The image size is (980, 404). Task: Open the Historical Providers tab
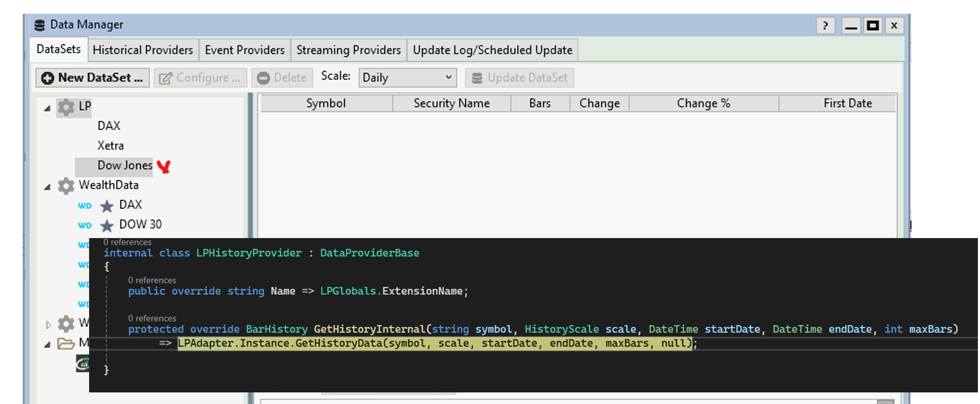(143, 50)
